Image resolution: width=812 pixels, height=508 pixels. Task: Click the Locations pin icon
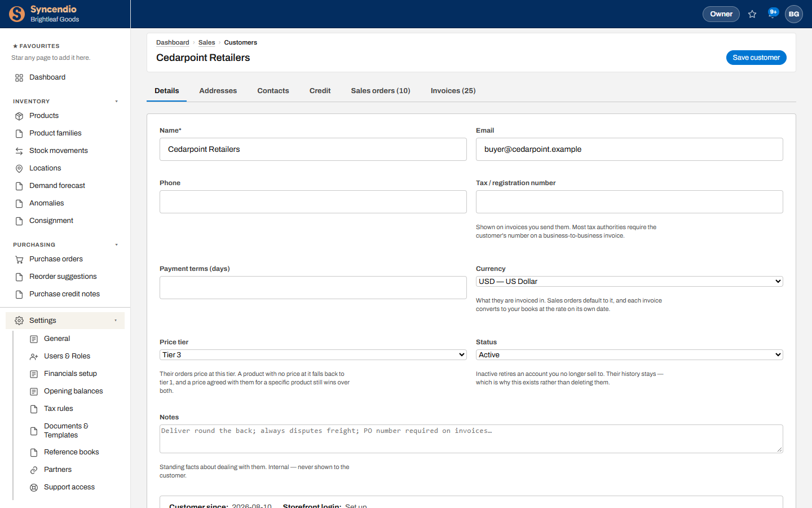19,168
